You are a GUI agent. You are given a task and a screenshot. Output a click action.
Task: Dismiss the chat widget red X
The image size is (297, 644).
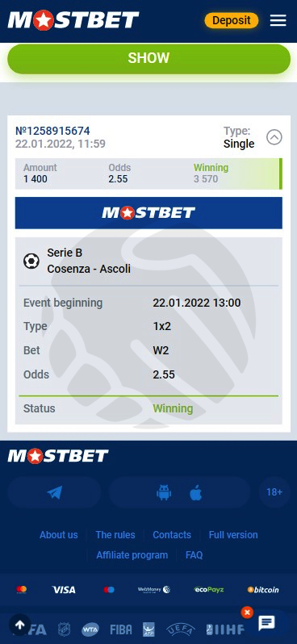point(247,613)
